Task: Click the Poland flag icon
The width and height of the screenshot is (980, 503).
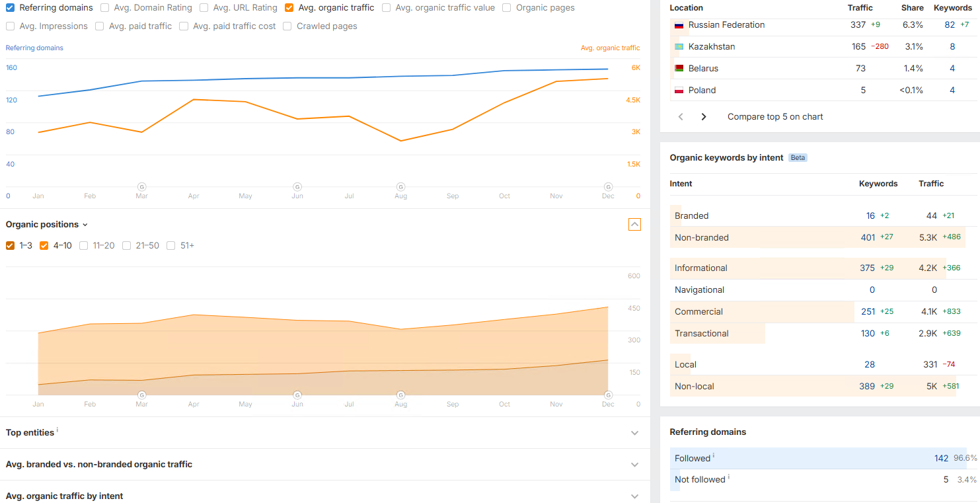Action: [678, 91]
